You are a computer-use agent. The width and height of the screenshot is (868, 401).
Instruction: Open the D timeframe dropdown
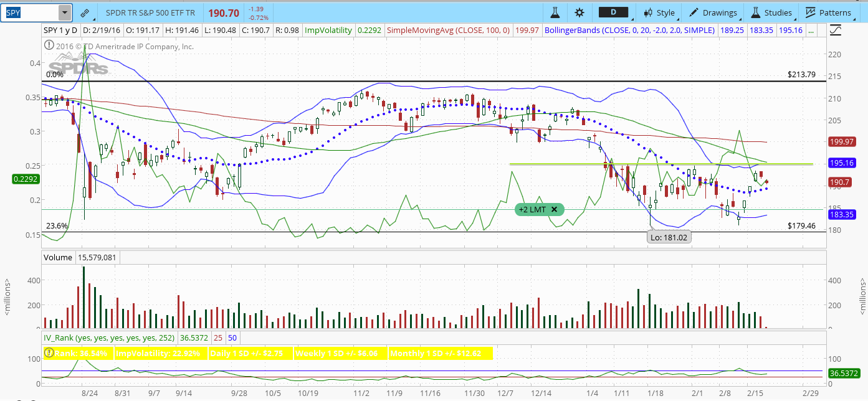(x=617, y=12)
